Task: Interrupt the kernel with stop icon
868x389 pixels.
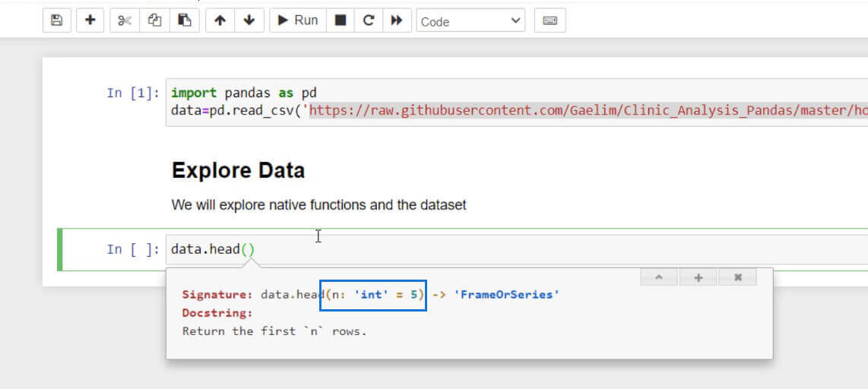Action: (x=341, y=21)
